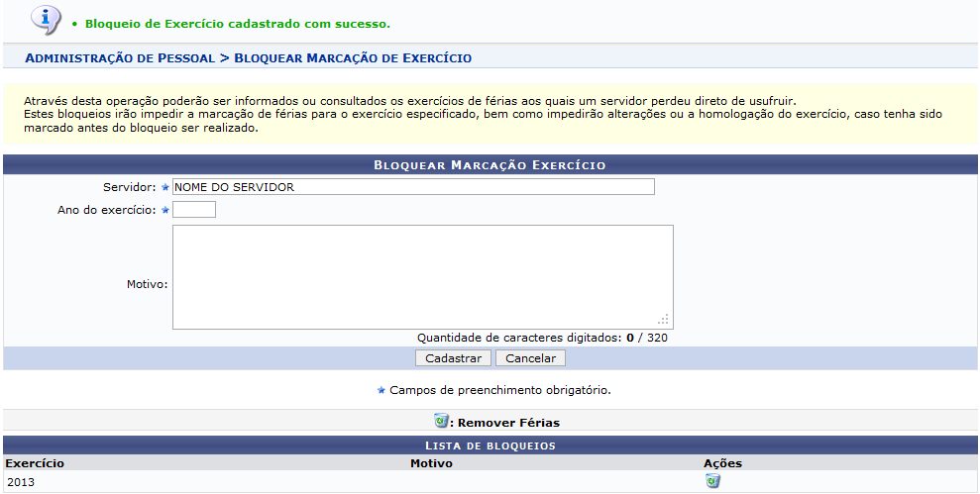
Task: Click the trash icon beside Remover Férias legend
Action: click(x=441, y=421)
